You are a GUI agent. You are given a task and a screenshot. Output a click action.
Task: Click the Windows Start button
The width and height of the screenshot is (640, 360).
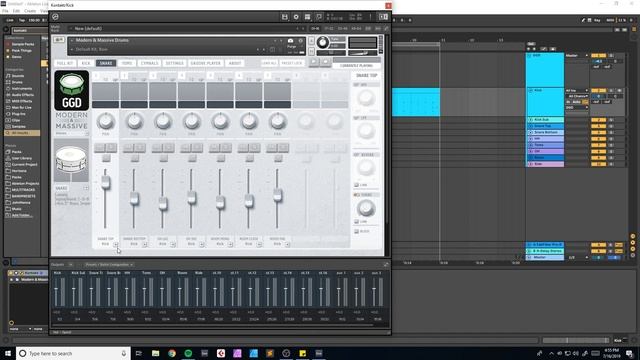point(8,353)
